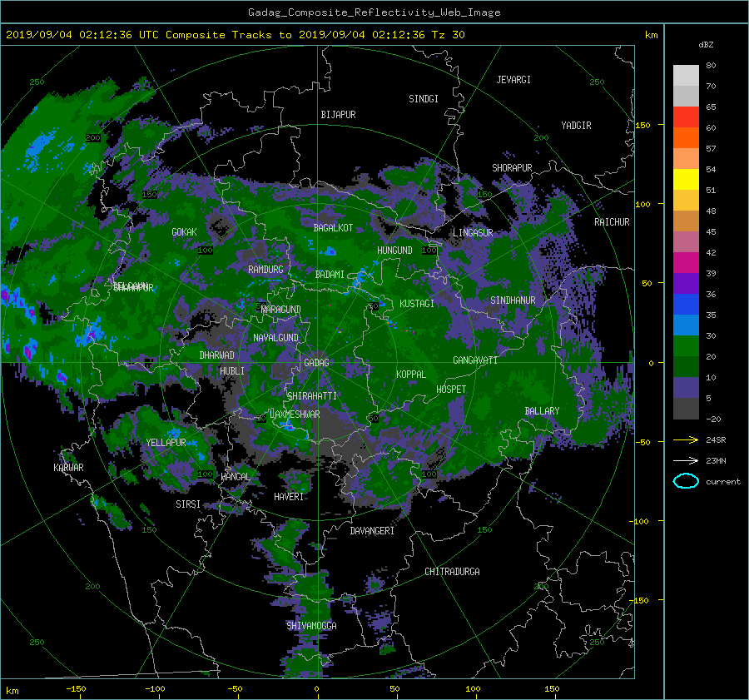The image size is (749, 700).
Task: Click the HUNGUND city label
Action: pyautogui.click(x=394, y=251)
